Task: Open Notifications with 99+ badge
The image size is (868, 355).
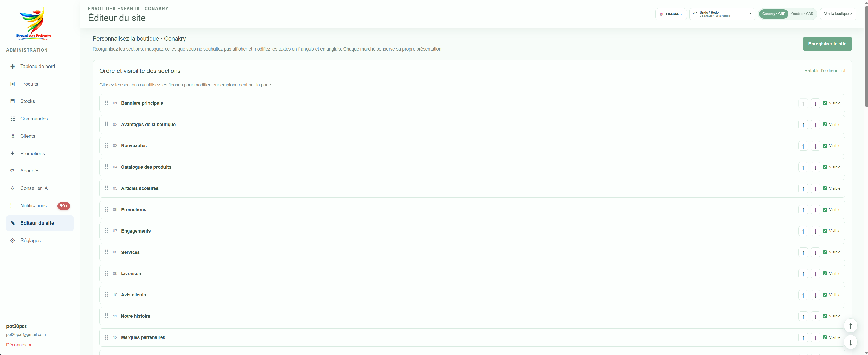Action: [40, 205]
